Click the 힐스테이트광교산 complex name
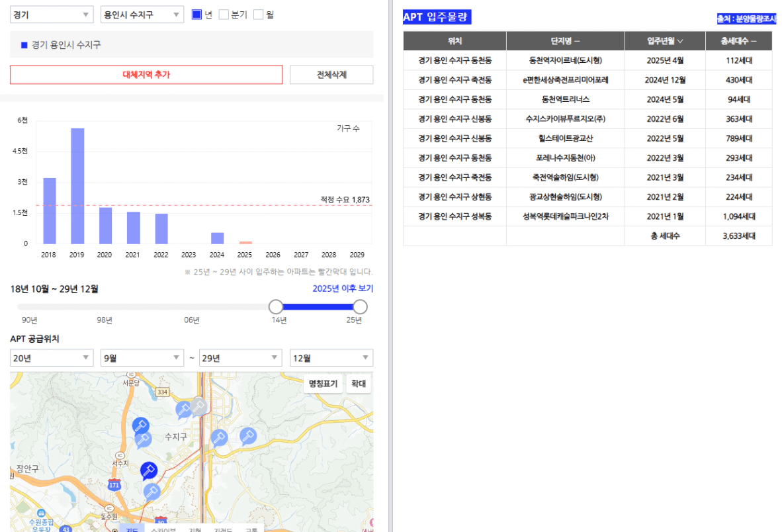The width and height of the screenshot is (782, 532). click(x=565, y=138)
